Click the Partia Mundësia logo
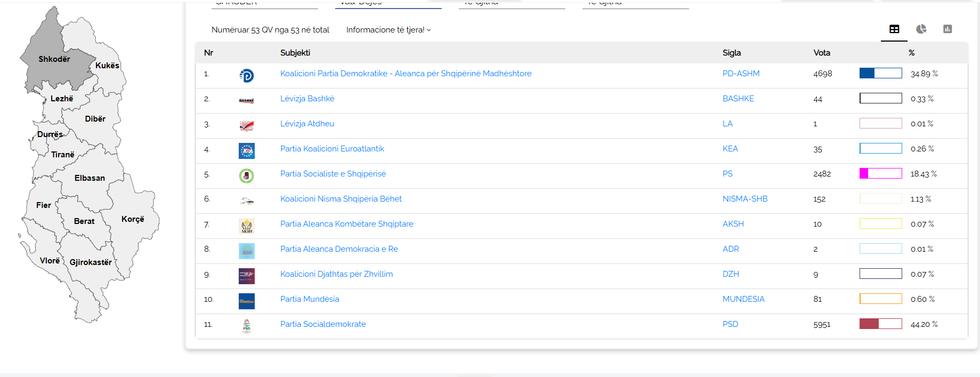980x377 pixels. (x=246, y=301)
